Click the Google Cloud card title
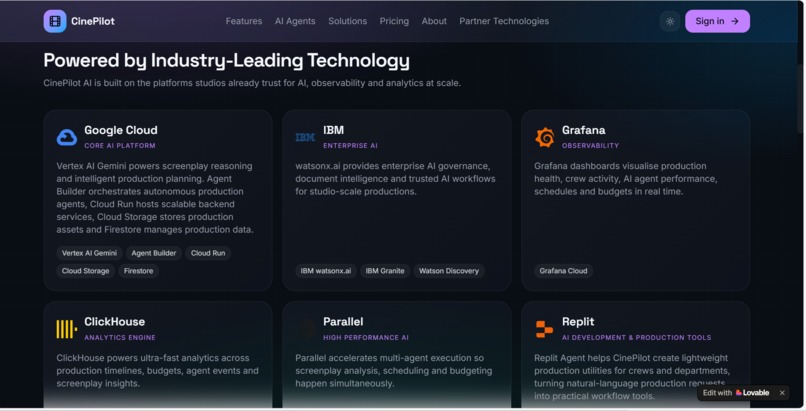This screenshot has height=411, width=806. pos(121,130)
